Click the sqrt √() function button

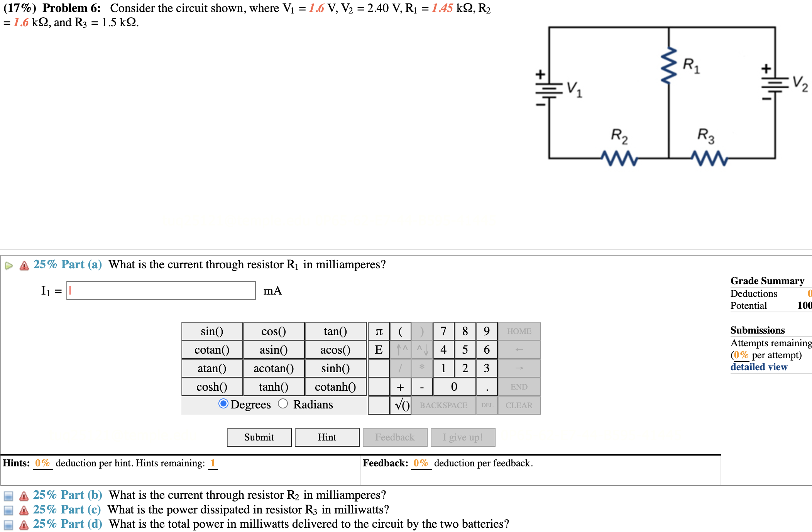398,405
